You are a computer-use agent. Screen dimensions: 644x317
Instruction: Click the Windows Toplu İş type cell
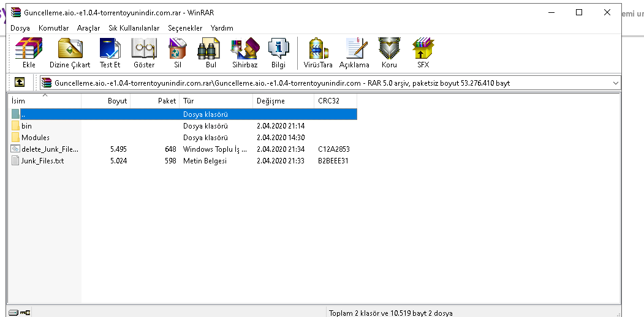(215, 149)
